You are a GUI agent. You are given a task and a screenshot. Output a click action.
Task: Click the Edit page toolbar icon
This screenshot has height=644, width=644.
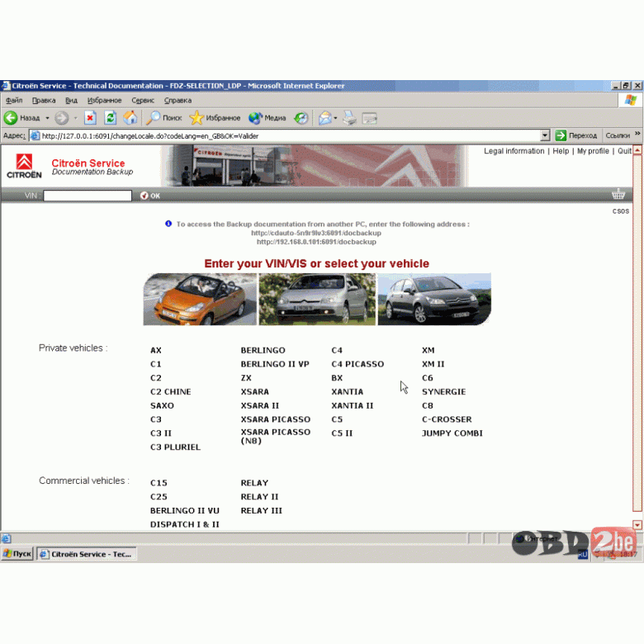click(x=369, y=119)
